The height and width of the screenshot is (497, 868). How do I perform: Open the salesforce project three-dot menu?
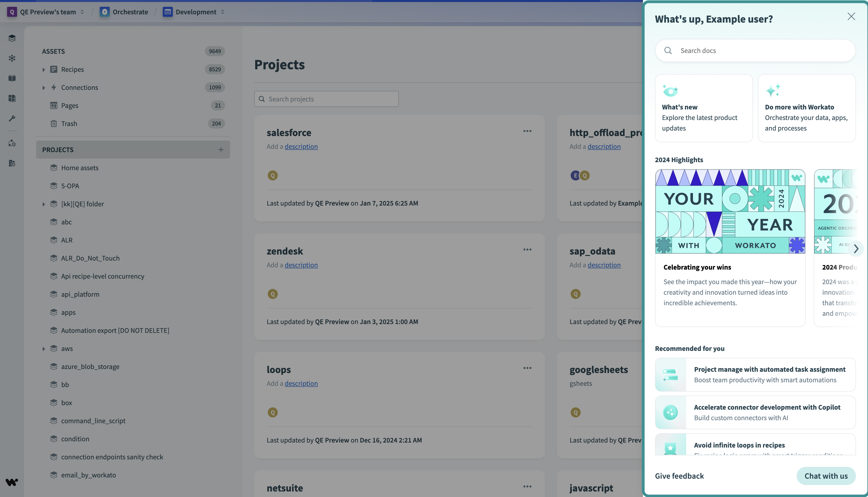(527, 131)
